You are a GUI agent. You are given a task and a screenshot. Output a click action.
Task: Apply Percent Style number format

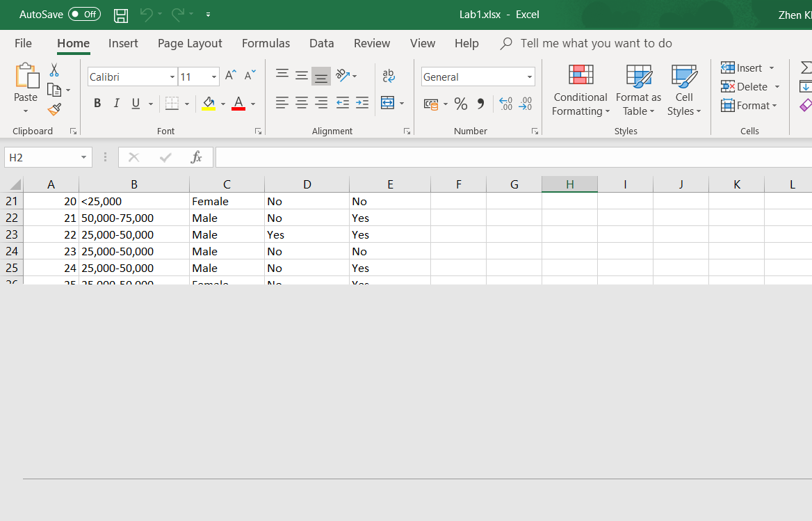[x=460, y=104]
